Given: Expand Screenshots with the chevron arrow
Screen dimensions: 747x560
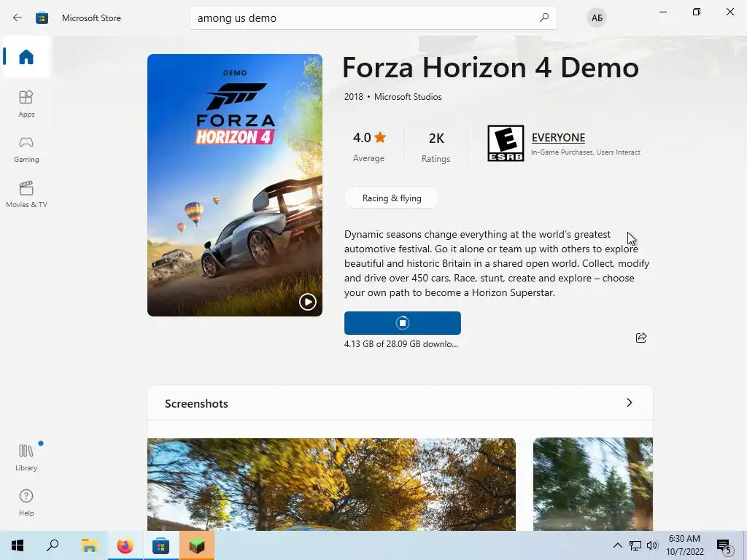Looking at the screenshot, I should 630,402.
